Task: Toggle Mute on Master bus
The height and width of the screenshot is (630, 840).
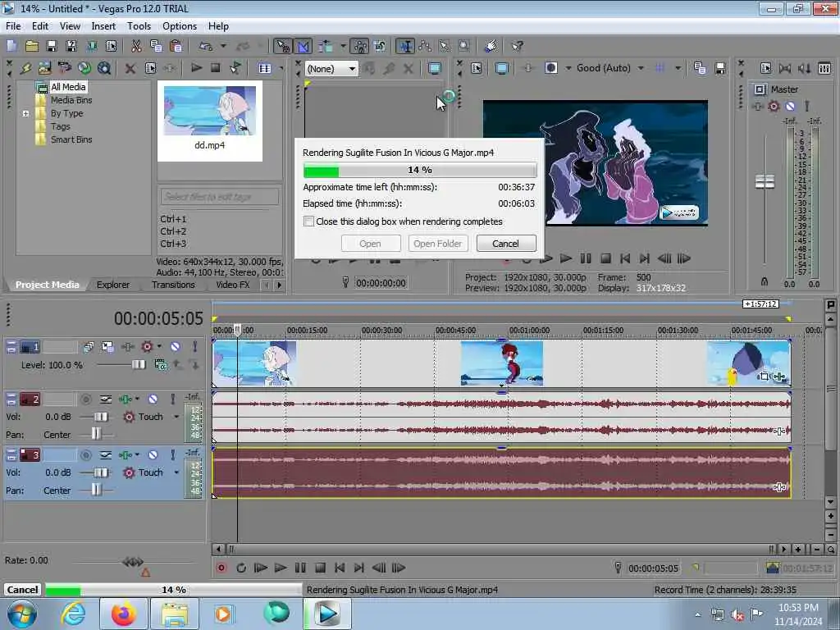Action: point(790,106)
